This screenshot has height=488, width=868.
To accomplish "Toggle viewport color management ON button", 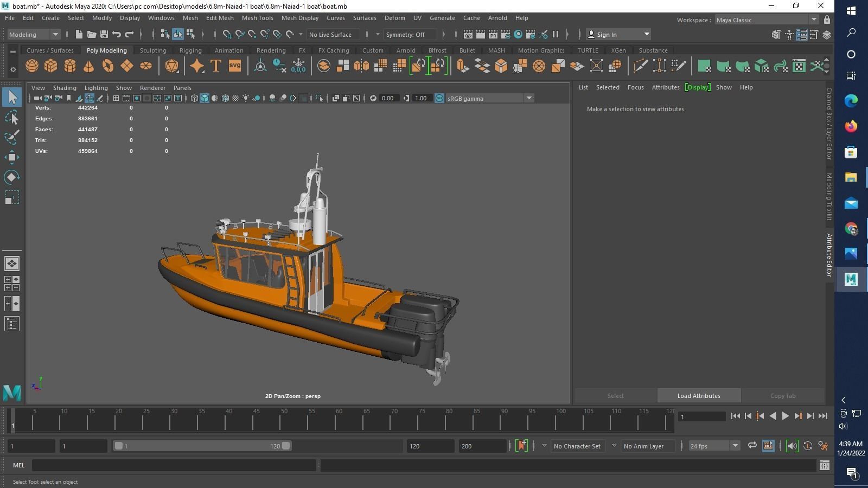I will (439, 98).
